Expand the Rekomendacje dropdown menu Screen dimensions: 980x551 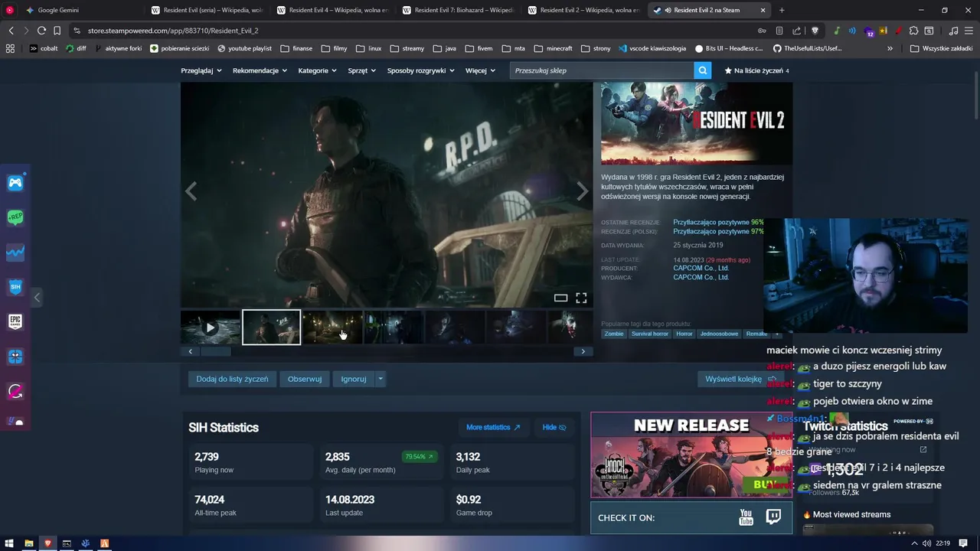click(260, 70)
